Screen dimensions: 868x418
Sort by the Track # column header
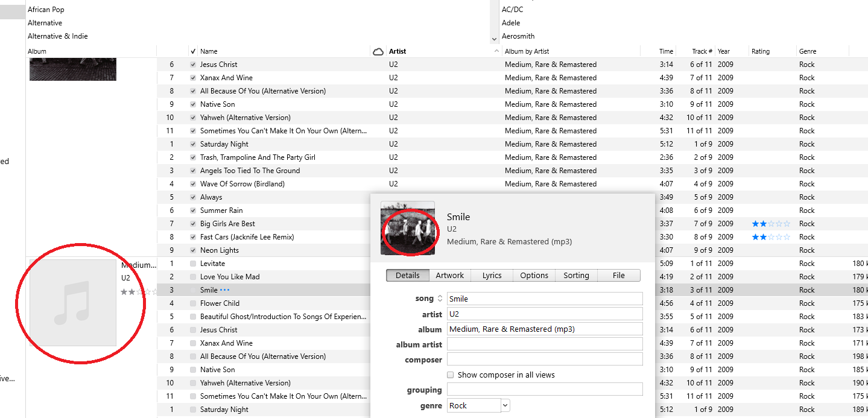702,51
